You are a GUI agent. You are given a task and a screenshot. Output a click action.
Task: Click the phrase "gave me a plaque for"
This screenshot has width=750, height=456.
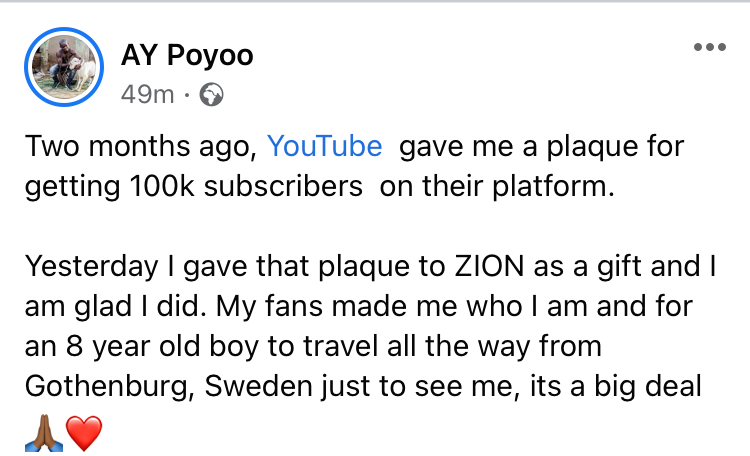coord(541,147)
